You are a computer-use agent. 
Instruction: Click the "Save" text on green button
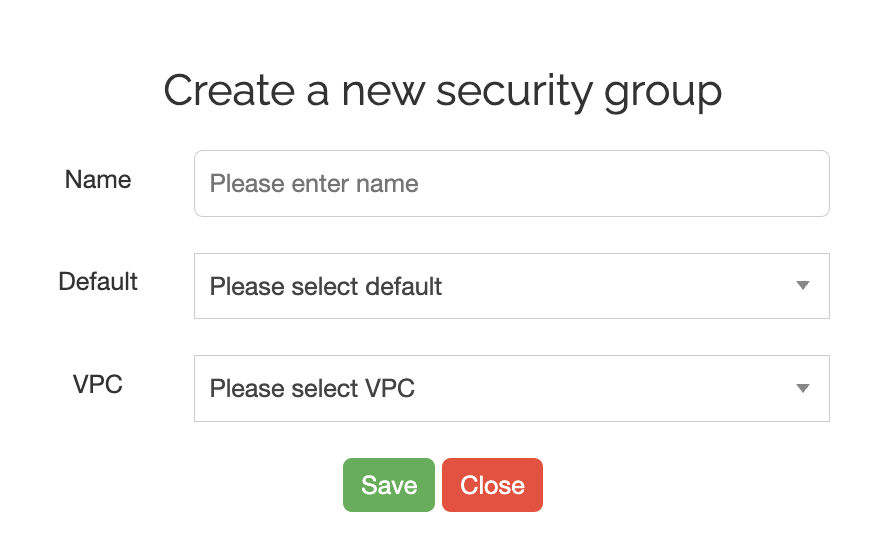(389, 485)
